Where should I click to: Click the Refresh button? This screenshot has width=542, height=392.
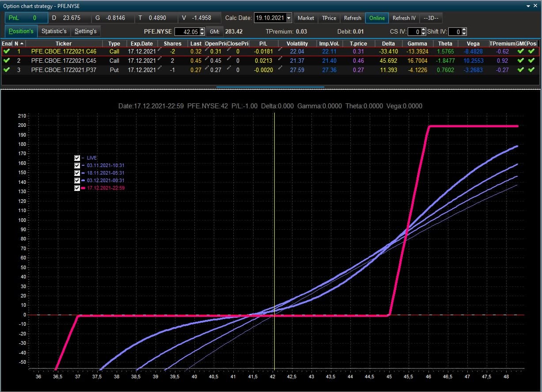(352, 18)
